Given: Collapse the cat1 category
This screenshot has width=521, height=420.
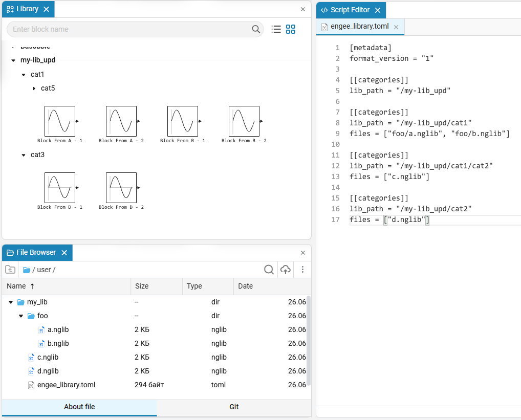Looking at the screenshot, I should 24,75.
